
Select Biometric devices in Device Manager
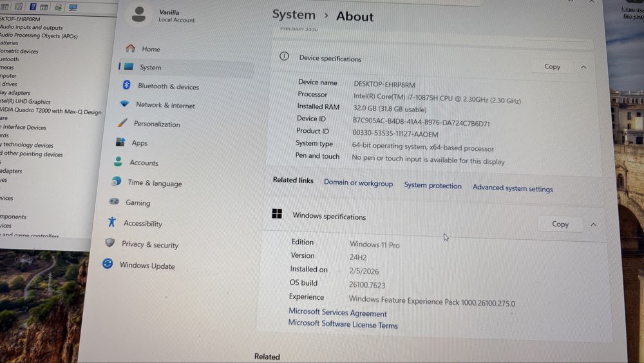(x=19, y=52)
